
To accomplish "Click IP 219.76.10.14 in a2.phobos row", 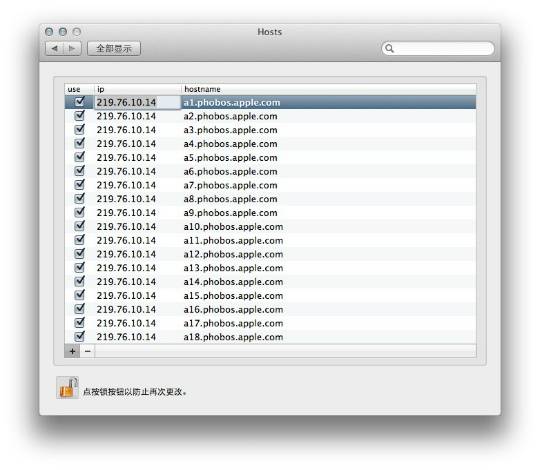I will [126, 116].
